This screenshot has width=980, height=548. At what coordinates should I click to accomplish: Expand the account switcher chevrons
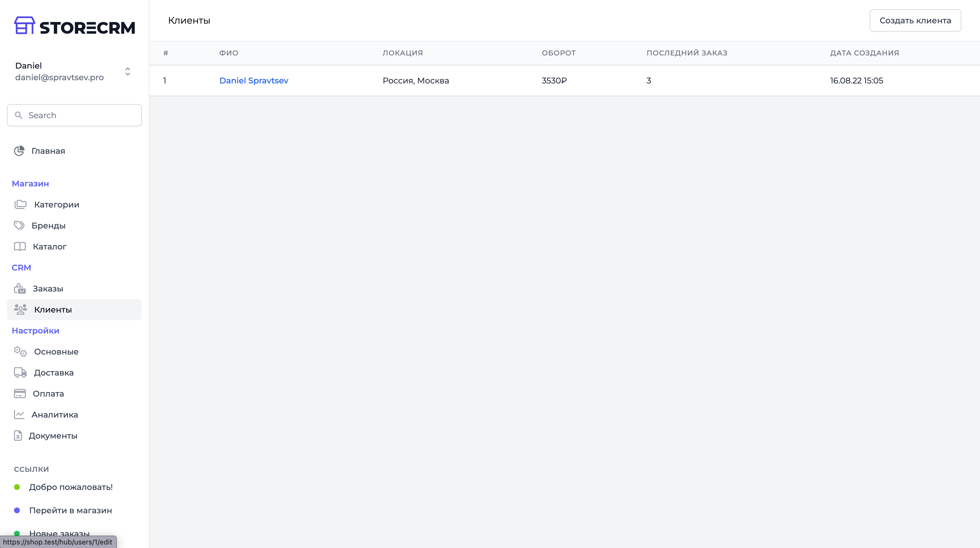127,71
